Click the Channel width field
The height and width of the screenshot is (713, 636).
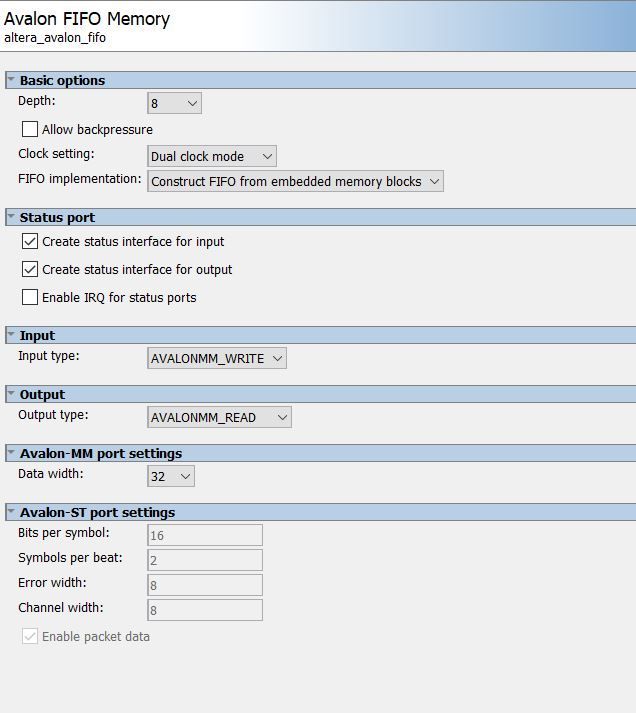(x=205, y=610)
